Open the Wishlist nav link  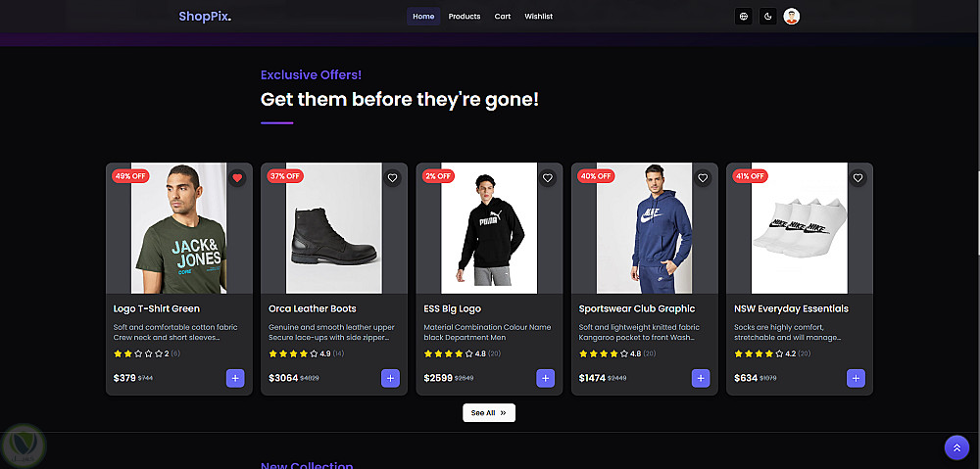tap(538, 17)
